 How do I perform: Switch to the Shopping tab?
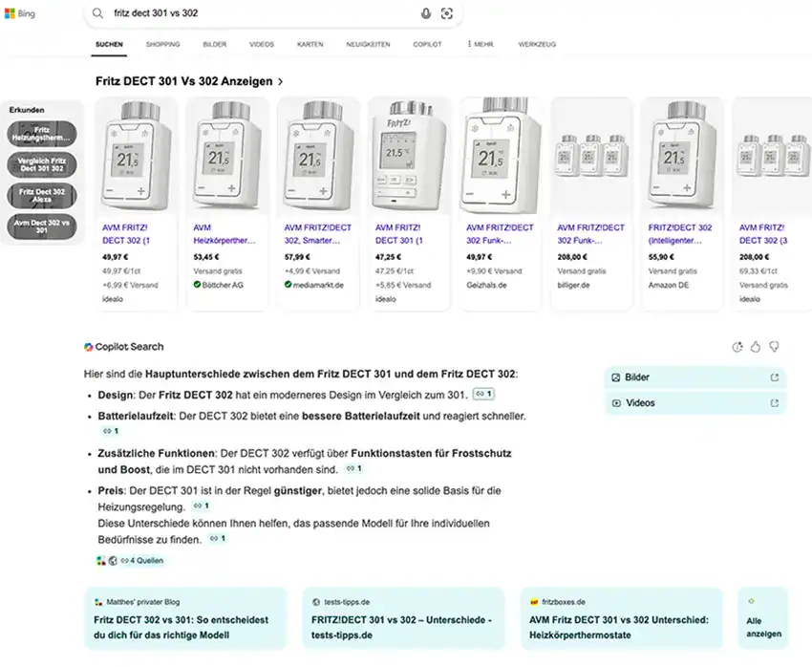pos(162,45)
